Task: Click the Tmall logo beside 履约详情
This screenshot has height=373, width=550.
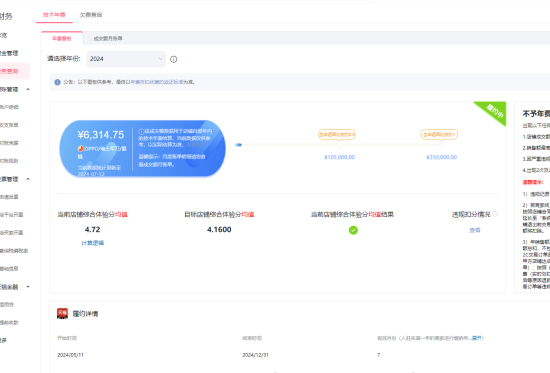Action: pos(62,313)
